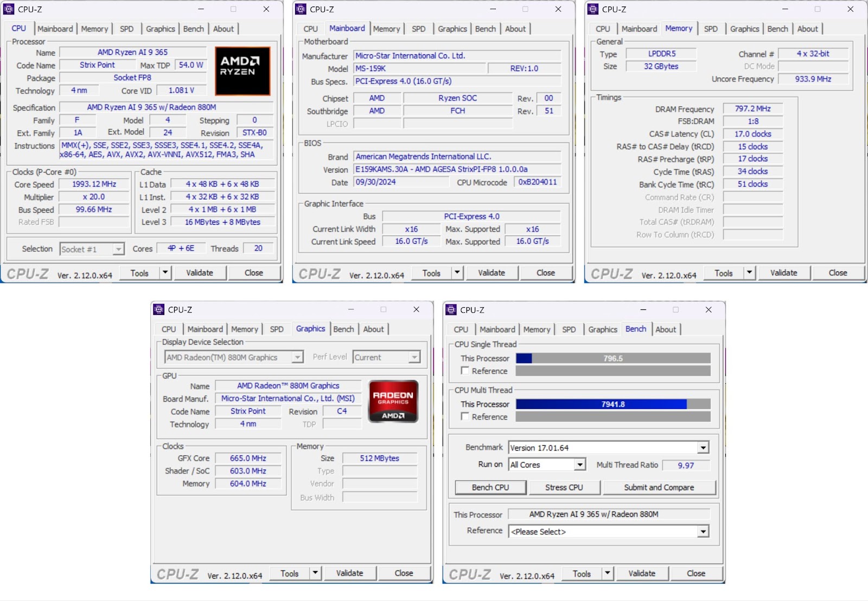This screenshot has width=868, height=601.
Task: Click the Threads value 20
Action: pyautogui.click(x=258, y=248)
